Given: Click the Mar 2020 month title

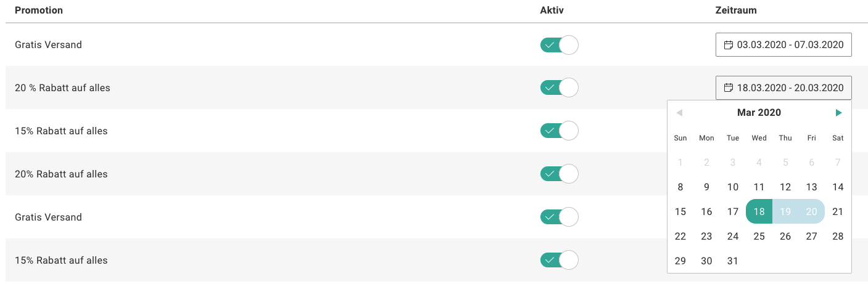Looking at the screenshot, I should [x=759, y=113].
